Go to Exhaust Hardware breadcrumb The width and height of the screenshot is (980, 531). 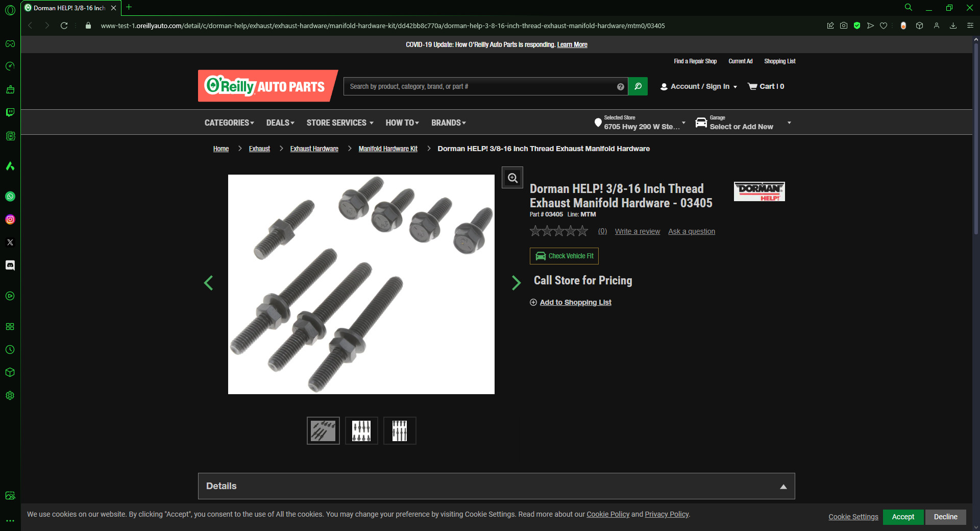coord(314,149)
